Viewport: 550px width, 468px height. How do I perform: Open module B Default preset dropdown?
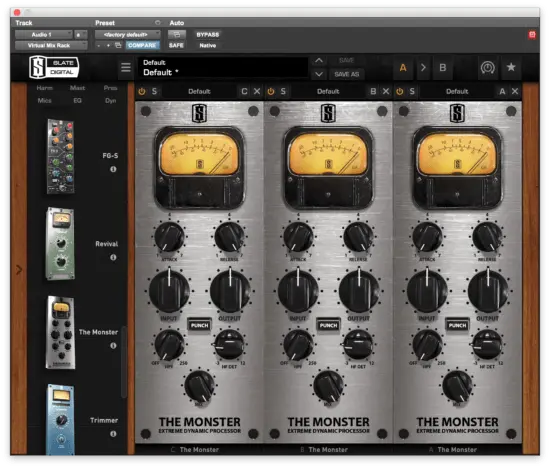pyautogui.click(x=328, y=92)
